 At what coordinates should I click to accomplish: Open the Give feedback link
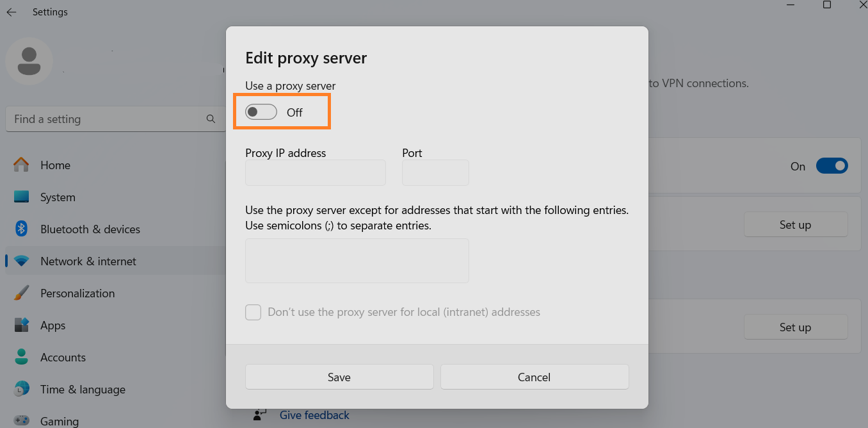314,415
